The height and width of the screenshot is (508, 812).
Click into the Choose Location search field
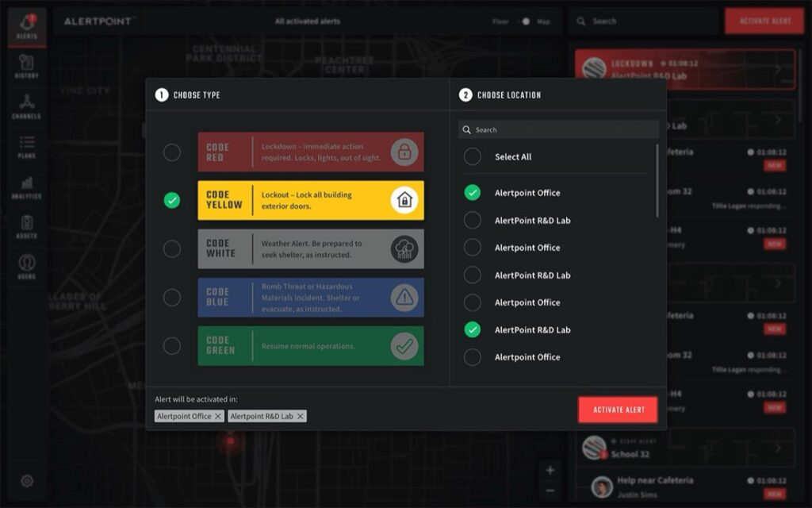[x=558, y=129]
